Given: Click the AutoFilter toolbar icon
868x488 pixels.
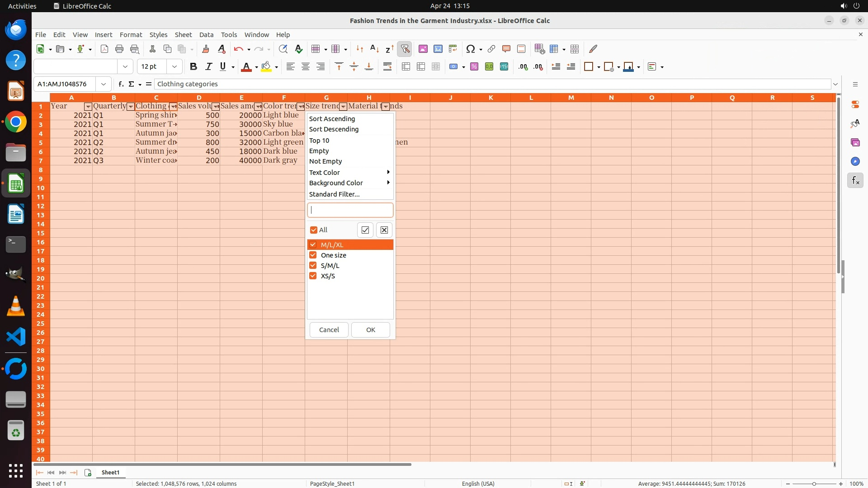Looking at the screenshot, I should pyautogui.click(x=405, y=49).
